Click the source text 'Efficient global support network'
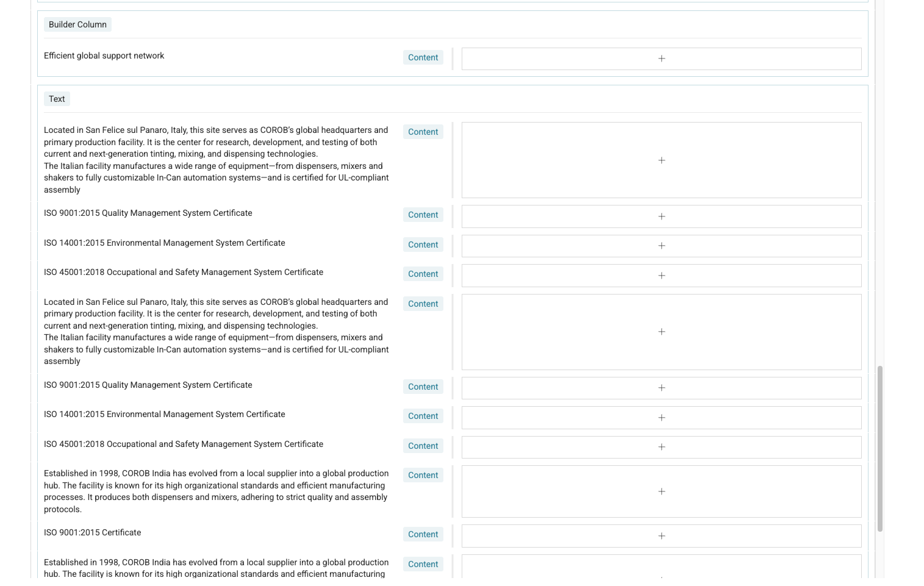Image resolution: width=924 pixels, height=586 pixels. [104, 55]
